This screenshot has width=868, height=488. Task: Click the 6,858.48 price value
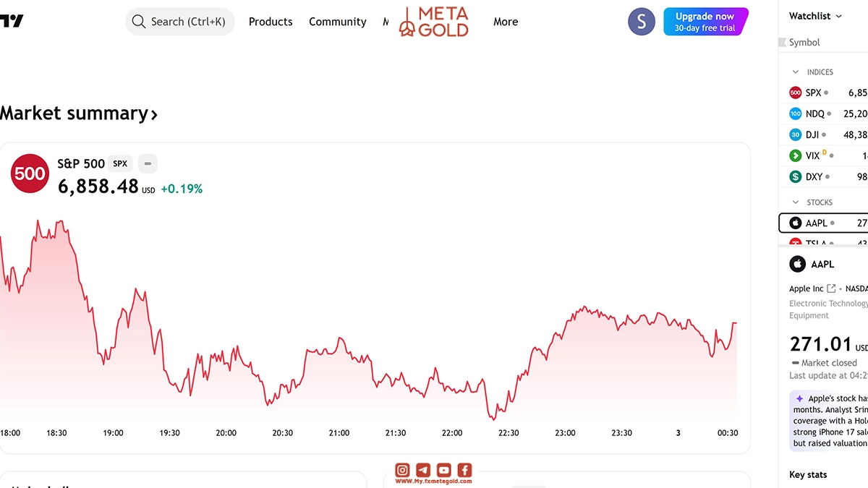[x=98, y=187]
